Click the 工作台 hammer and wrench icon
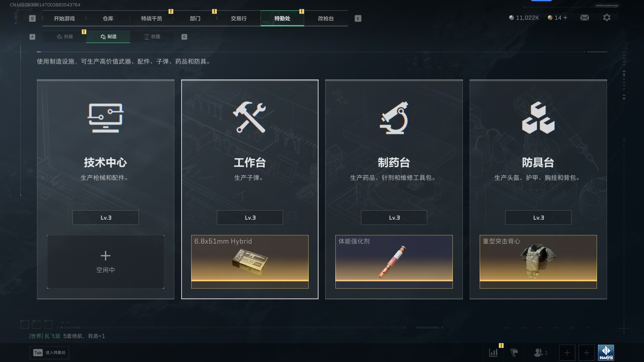 click(x=250, y=117)
